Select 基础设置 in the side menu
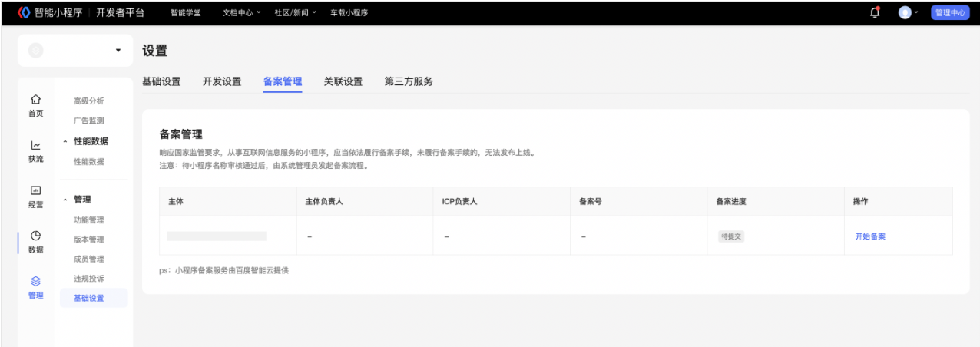 [x=94, y=298]
